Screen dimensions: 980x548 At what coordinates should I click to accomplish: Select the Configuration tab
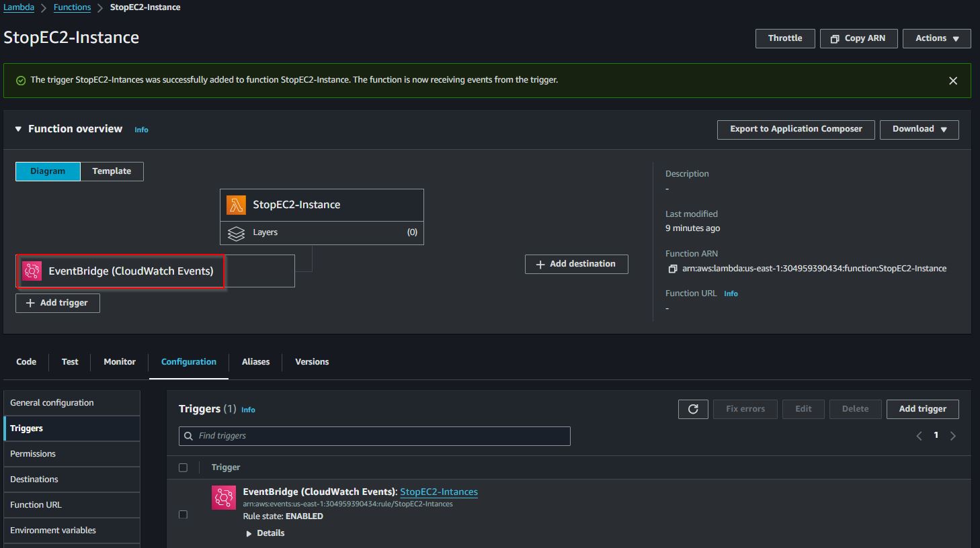click(x=189, y=362)
